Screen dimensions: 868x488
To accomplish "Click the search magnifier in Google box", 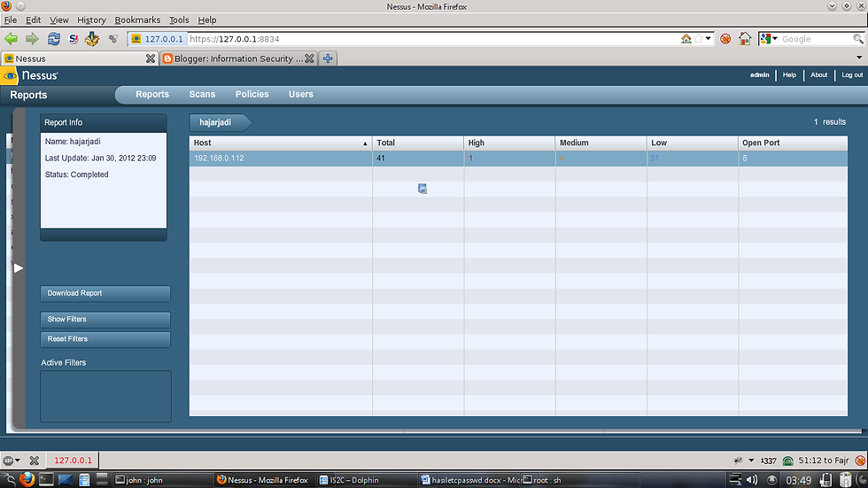I will [858, 39].
